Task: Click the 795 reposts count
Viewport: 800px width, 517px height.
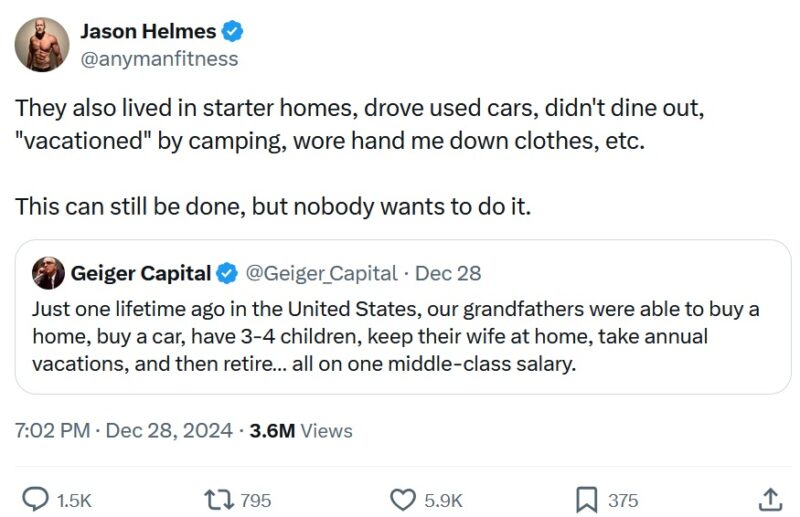Action: pyautogui.click(x=256, y=500)
